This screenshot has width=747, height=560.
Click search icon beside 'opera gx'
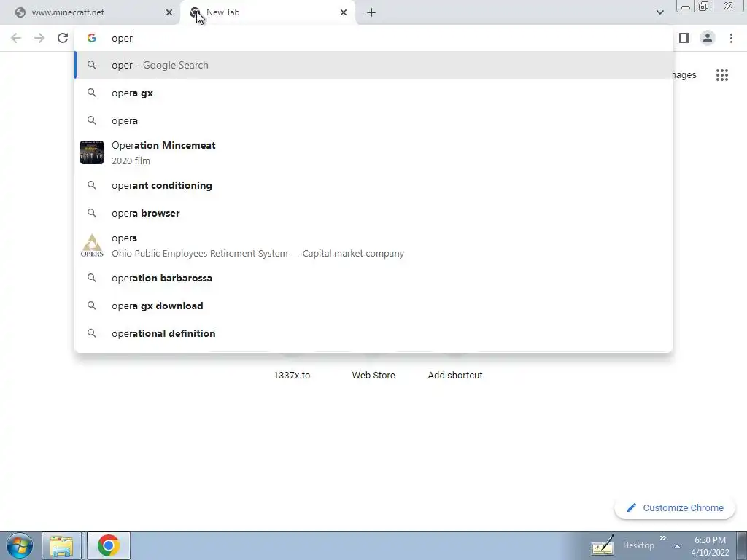[92, 93]
